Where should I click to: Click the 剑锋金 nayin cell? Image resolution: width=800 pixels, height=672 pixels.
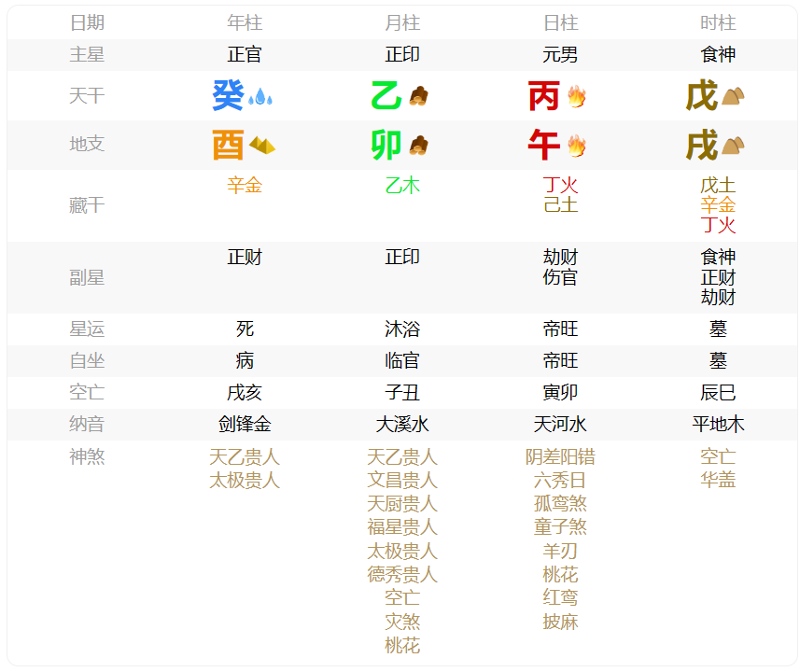click(x=245, y=425)
